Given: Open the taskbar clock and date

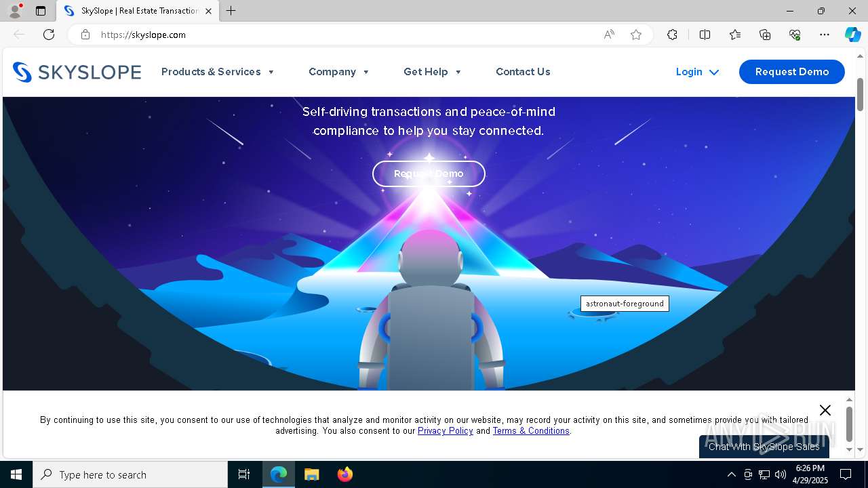Looking at the screenshot, I should click(x=810, y=474).
